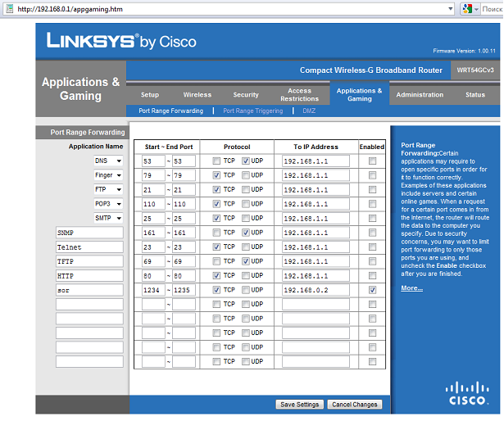This screenshot has width=504, height=421.
Task: Check UDP for the FTP row
Action: pos(246,189)
